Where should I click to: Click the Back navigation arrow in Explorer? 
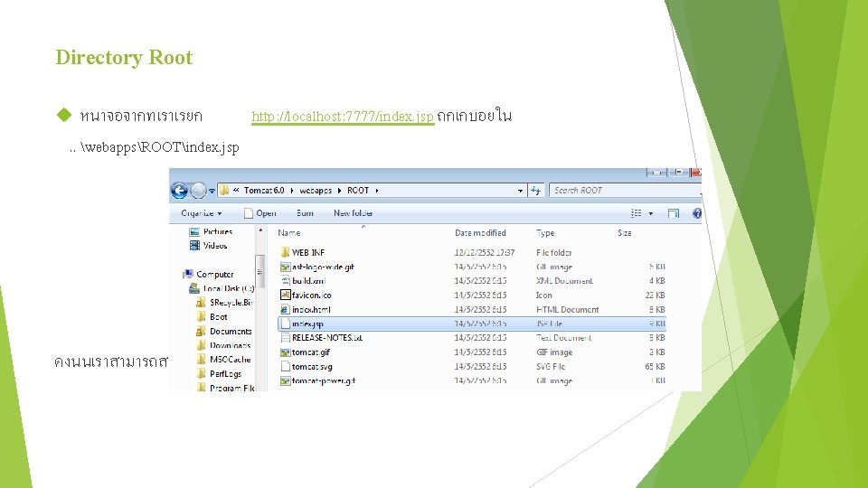(179, 191)
